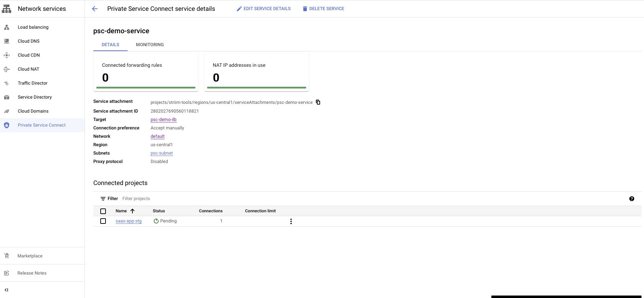
Task: Click the back arrow icon
Action: coord(95,9)
